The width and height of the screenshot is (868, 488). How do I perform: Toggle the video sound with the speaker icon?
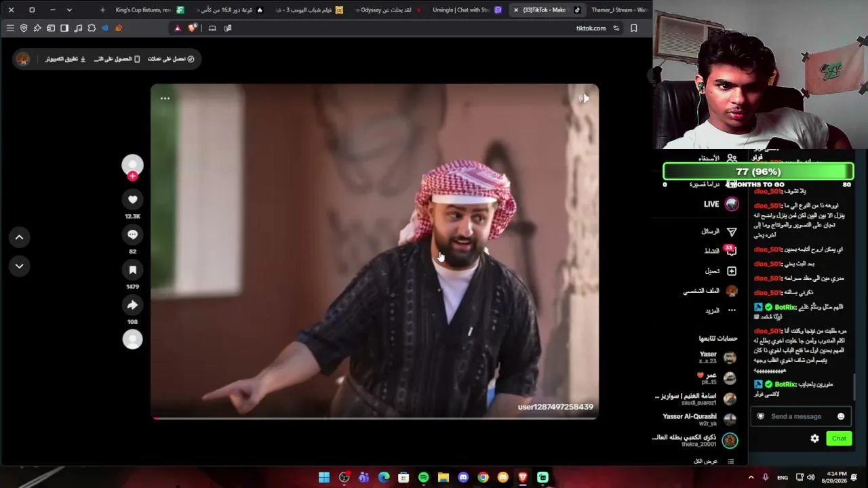tap(584, 98)
